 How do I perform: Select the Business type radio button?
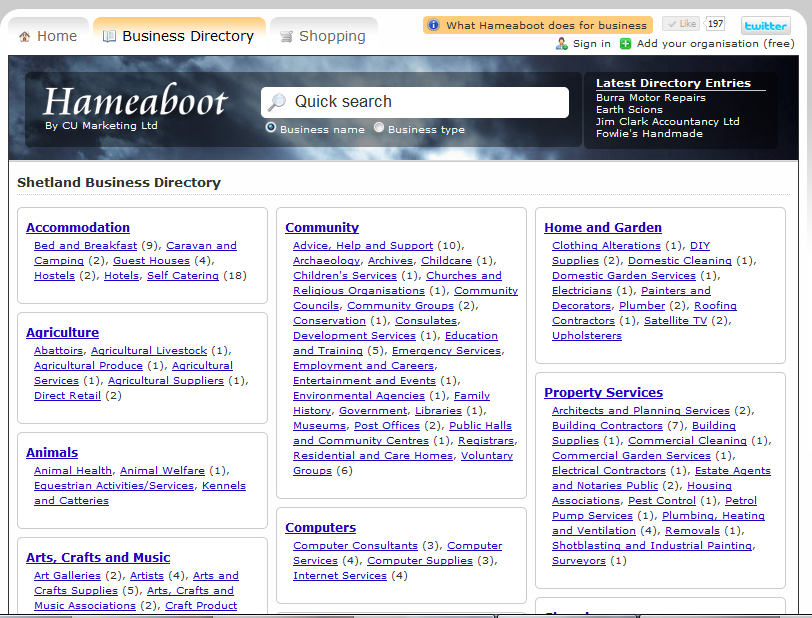point(379,127)
